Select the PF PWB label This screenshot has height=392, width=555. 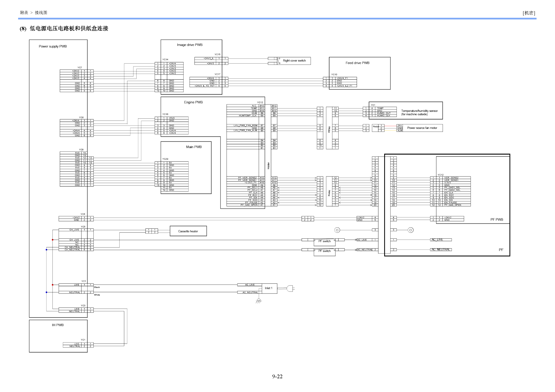[497, 220]
